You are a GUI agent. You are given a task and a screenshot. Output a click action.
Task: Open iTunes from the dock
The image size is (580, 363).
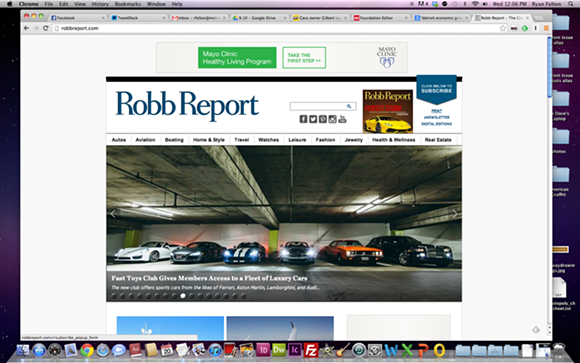(215, 350)
